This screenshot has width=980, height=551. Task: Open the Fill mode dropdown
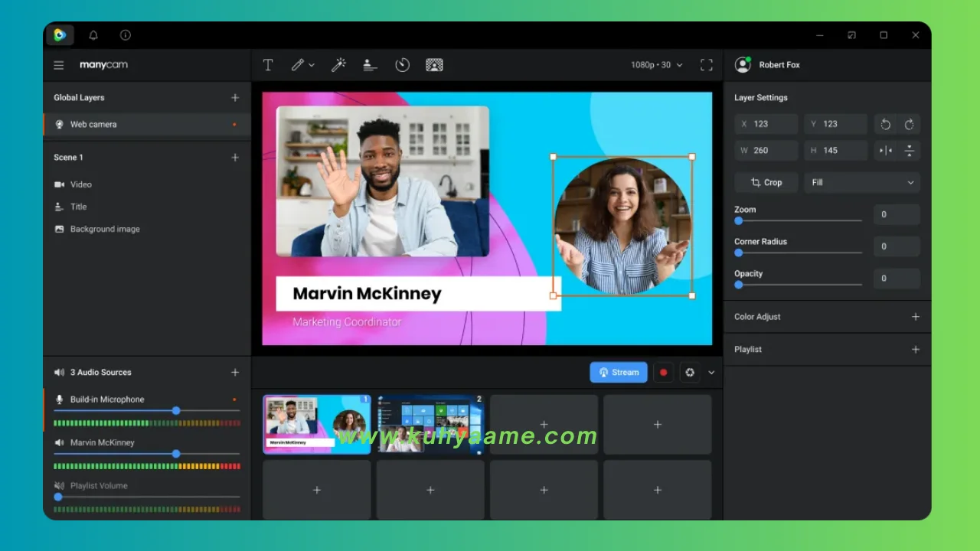tap(862, 183)
